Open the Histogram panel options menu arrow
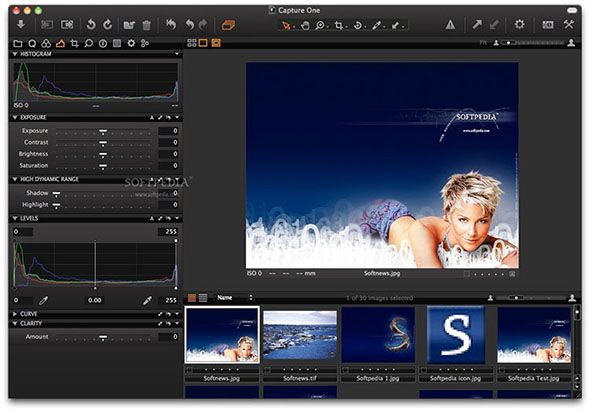This screenshot has height=411, width=590. (x=176, y=54)
